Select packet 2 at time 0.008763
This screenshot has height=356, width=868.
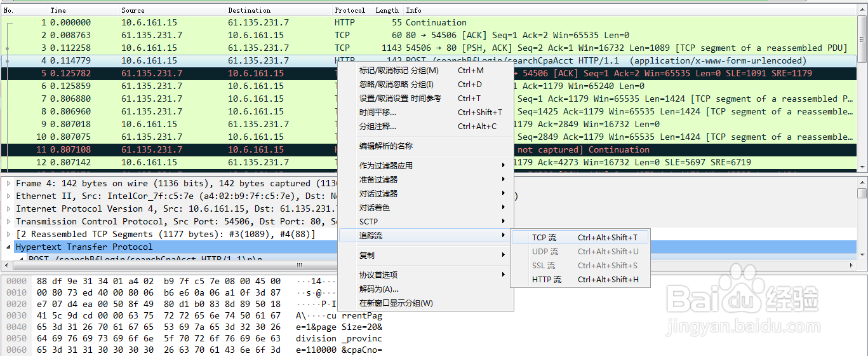click(x=429, y=35)
